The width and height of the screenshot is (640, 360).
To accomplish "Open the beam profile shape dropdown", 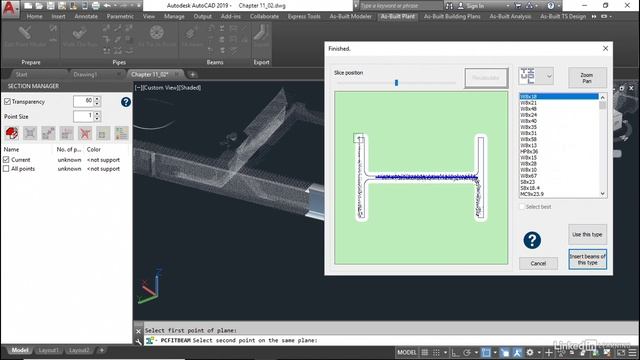I will (x=549, y=76).
